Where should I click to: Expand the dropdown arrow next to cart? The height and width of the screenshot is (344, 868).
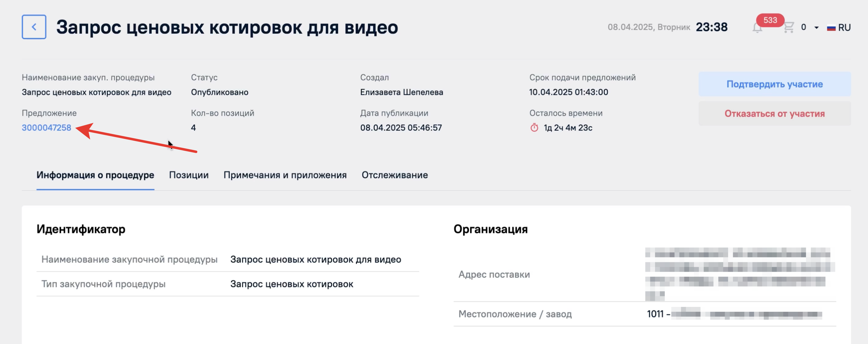coord(817,28)
